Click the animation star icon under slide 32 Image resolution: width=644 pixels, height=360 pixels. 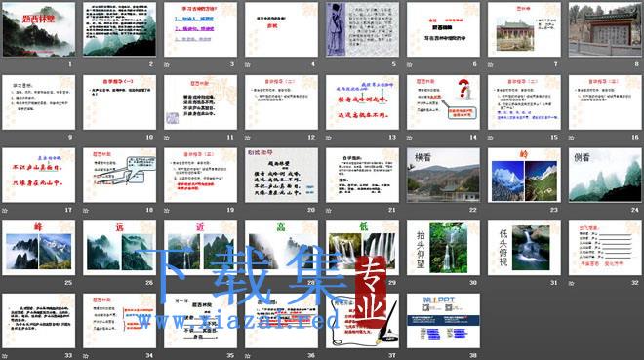coord(571,283)
